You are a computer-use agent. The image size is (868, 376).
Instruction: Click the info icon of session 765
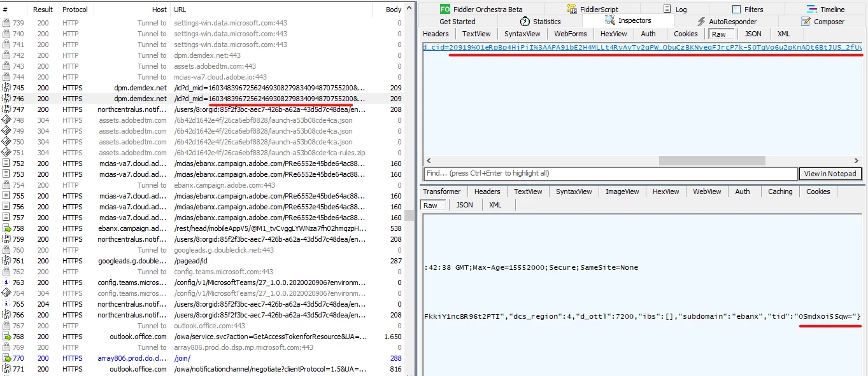pos(6,304)
